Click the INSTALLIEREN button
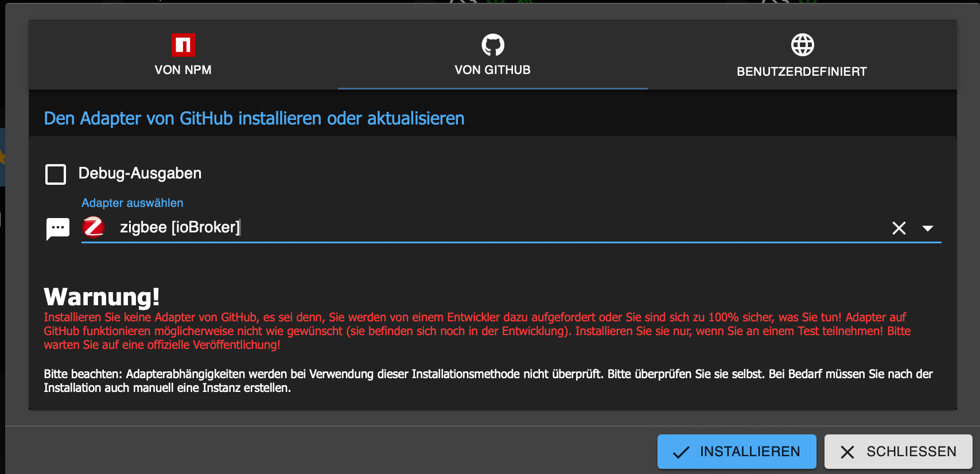980x474 pixels. (x=737, y=452)
